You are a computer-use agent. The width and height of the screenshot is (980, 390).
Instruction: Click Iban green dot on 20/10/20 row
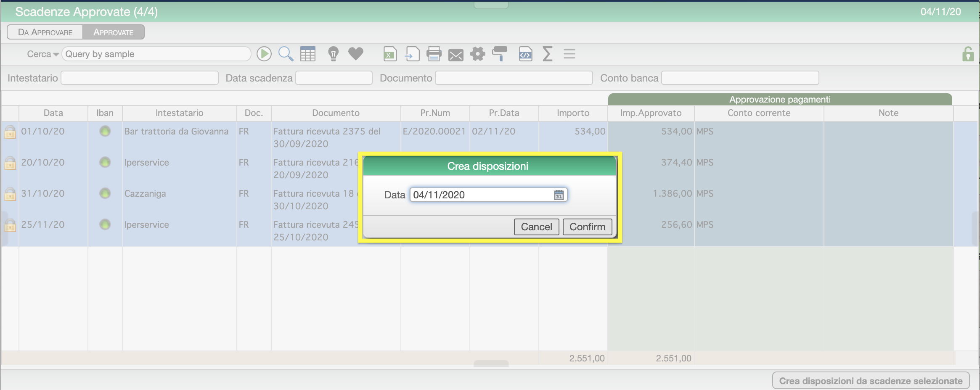click(x=105, y=162)
